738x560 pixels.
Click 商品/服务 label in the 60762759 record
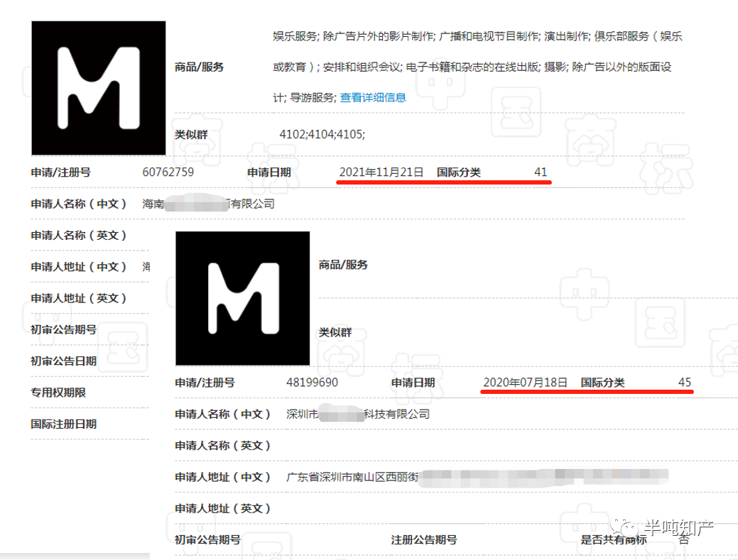(x=199, y=67)
